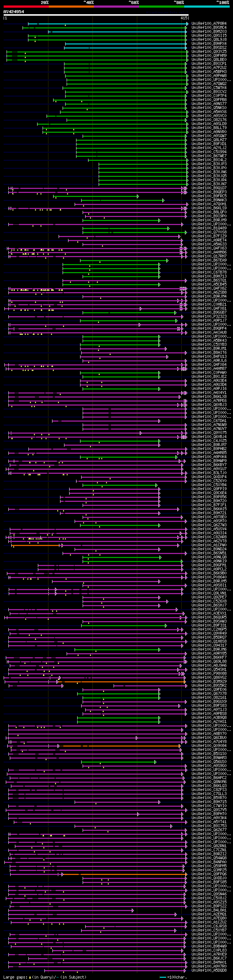Open hit UniRef100_C5WTK4
The image size is (233, 980).
pos(209,88)
